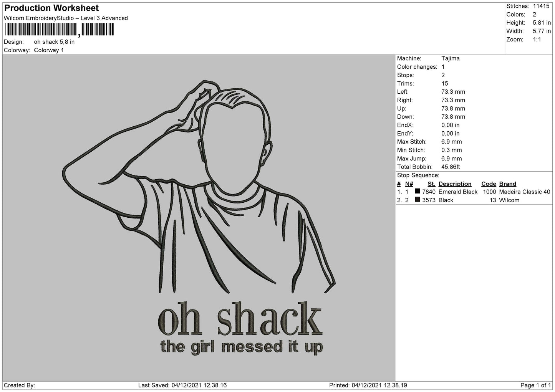Screen dimensions: 555x392
Task: Click 'Madeira Classic 40' brand entry
Action: 524,192
